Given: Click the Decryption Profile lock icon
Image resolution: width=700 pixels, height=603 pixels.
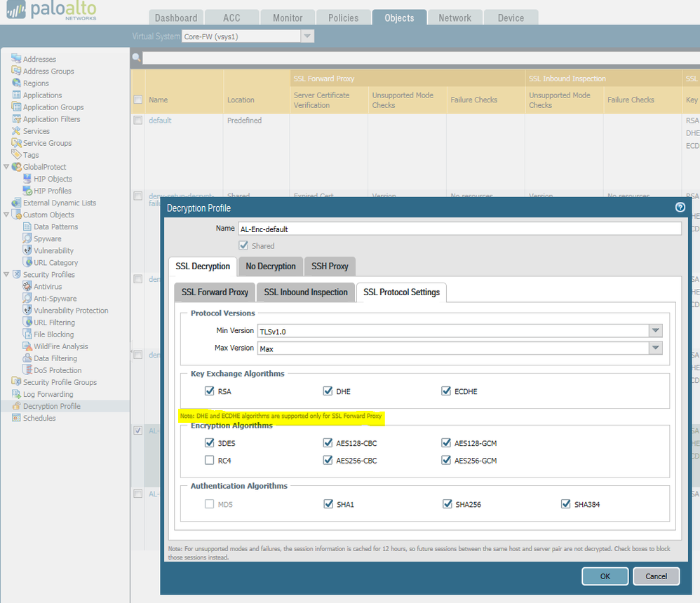Looking at the screenshot, I should tap(16, 406).
